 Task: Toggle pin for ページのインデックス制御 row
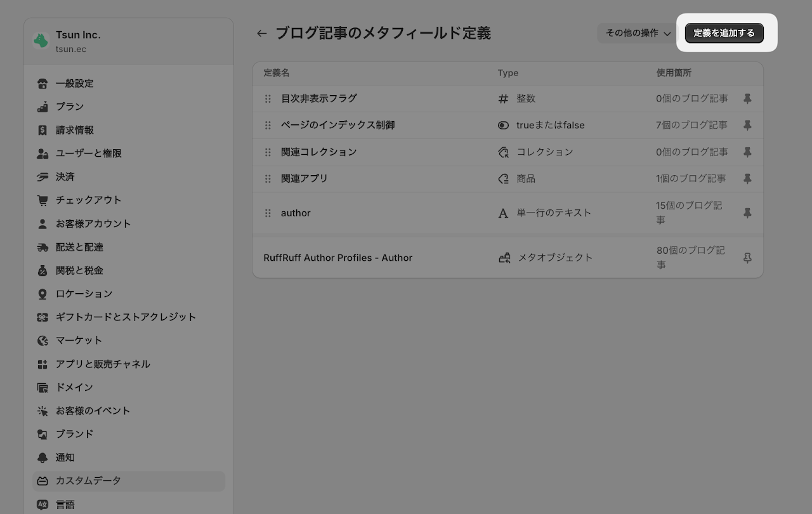pyautogui.click(x=747, y=126)
